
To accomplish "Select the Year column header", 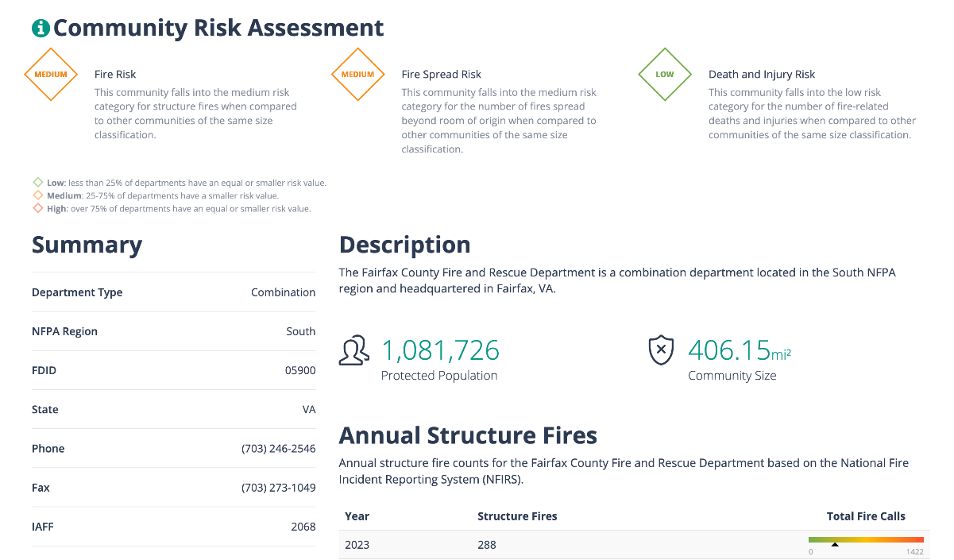I will coord(357,516).
